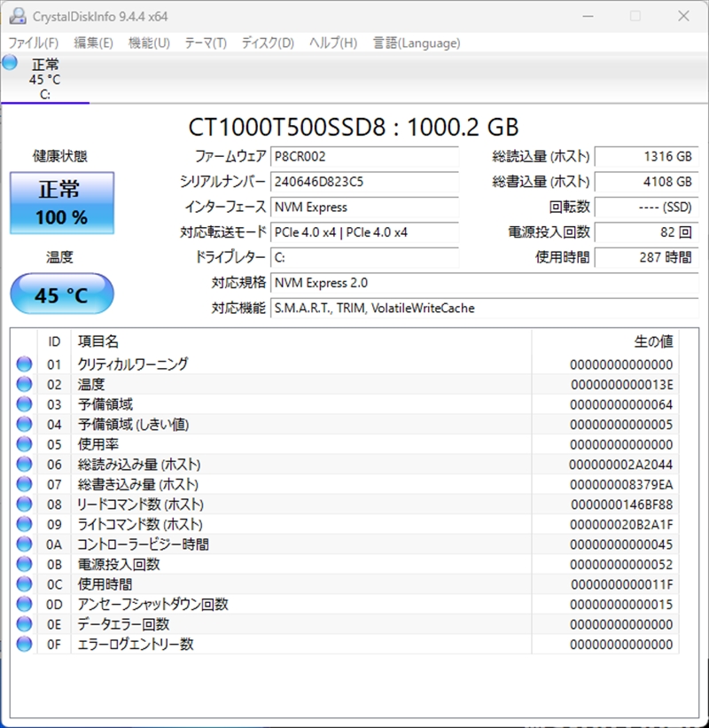This screenshot has width=709, height=728.
Task: Click the drive letter field C:
Action: coord(365,258)
